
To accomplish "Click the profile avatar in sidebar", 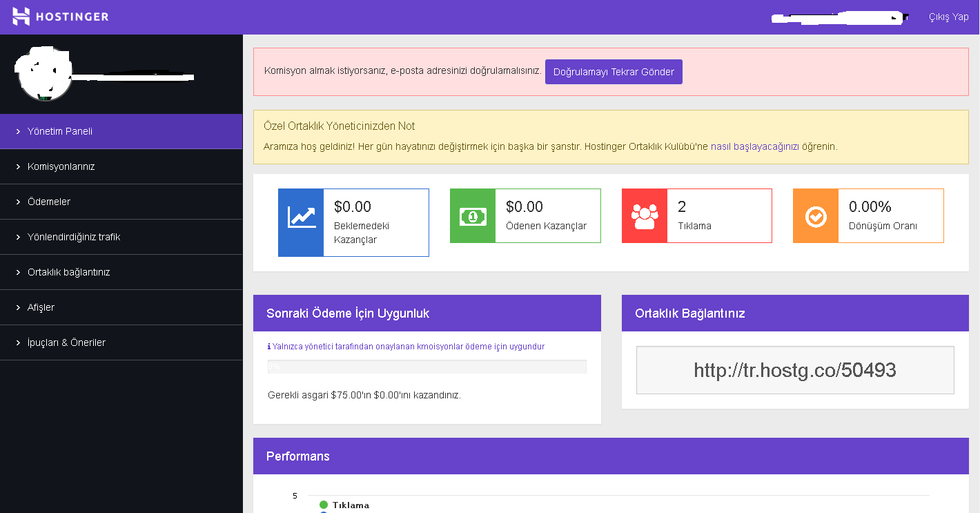I will 44,74.
